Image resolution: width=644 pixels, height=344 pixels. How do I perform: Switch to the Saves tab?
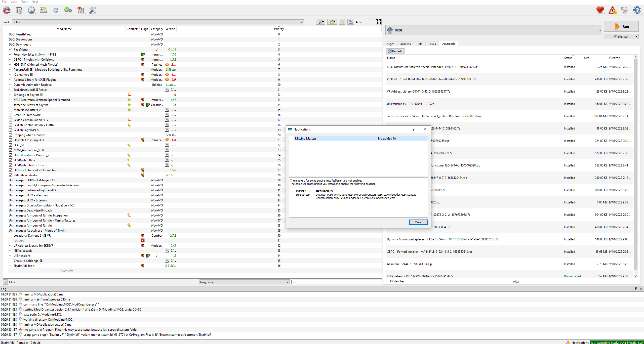pyautogui.click(x=432, y=44)
